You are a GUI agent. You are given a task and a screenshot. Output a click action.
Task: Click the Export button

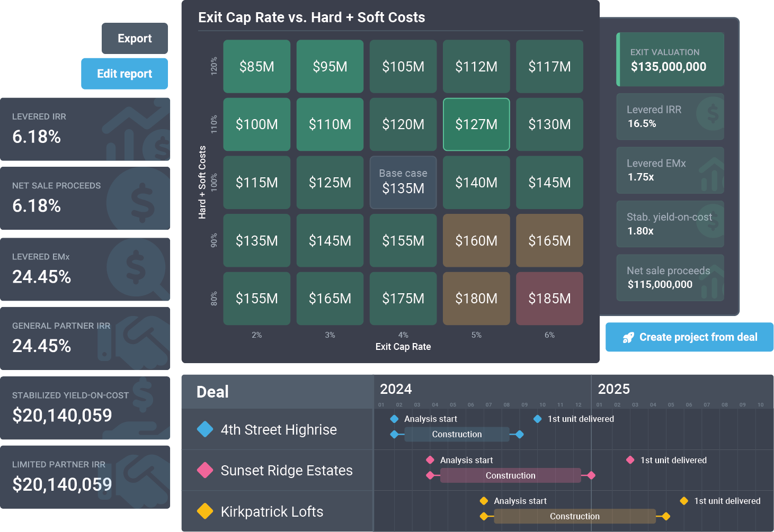point(135,38)
